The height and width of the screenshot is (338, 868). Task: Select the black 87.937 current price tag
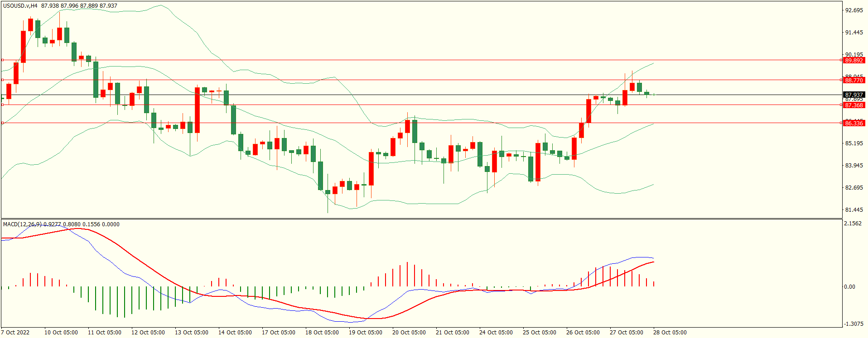(854, 95)
